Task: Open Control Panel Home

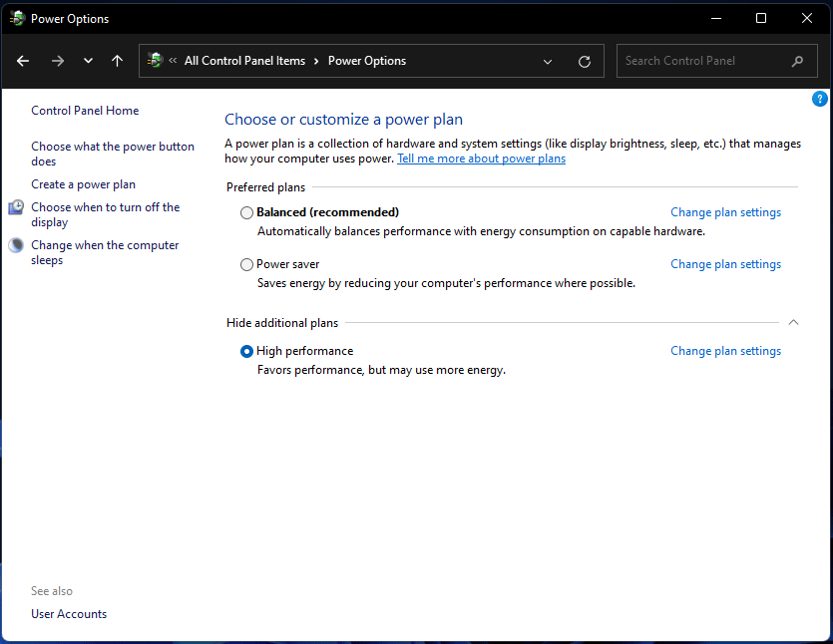Action: pos(85,111)
